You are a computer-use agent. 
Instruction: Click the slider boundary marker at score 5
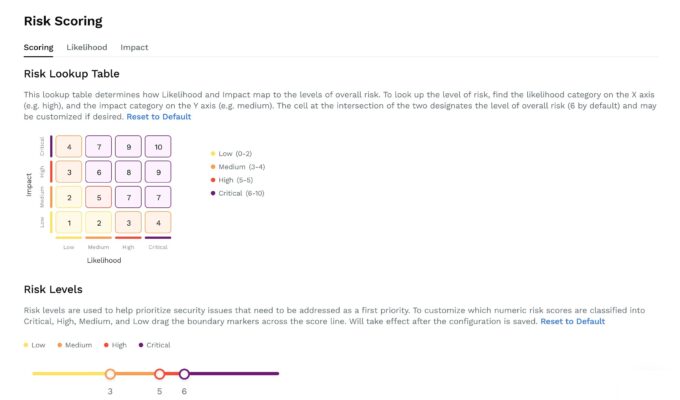[x=159, y=374]
